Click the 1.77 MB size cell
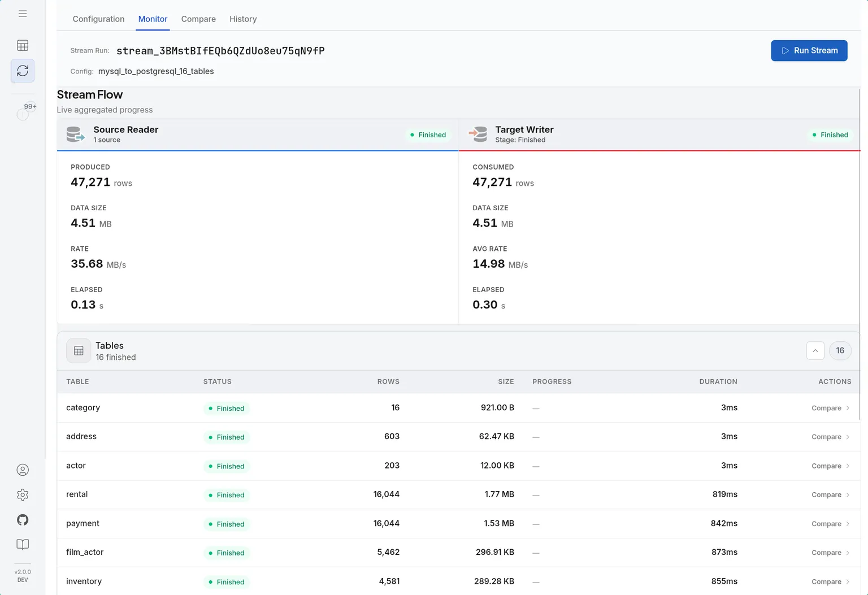The height and width of the screenshot is (595, 868). point(500,494)
